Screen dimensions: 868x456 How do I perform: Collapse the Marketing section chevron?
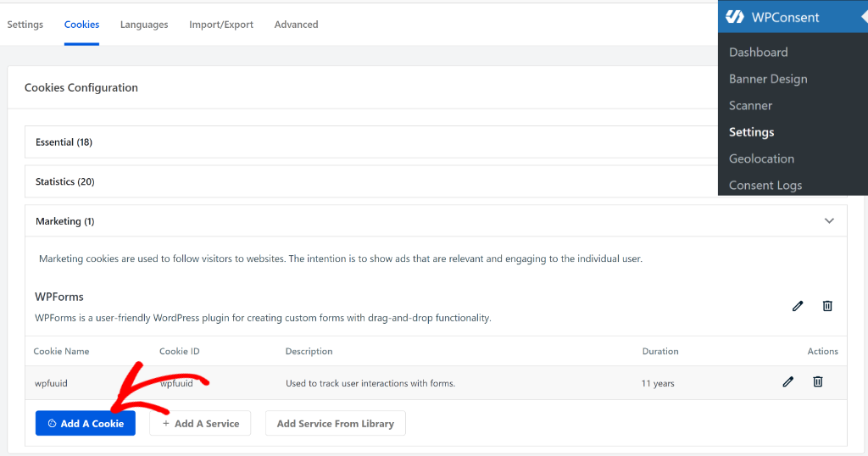point(829,221)
